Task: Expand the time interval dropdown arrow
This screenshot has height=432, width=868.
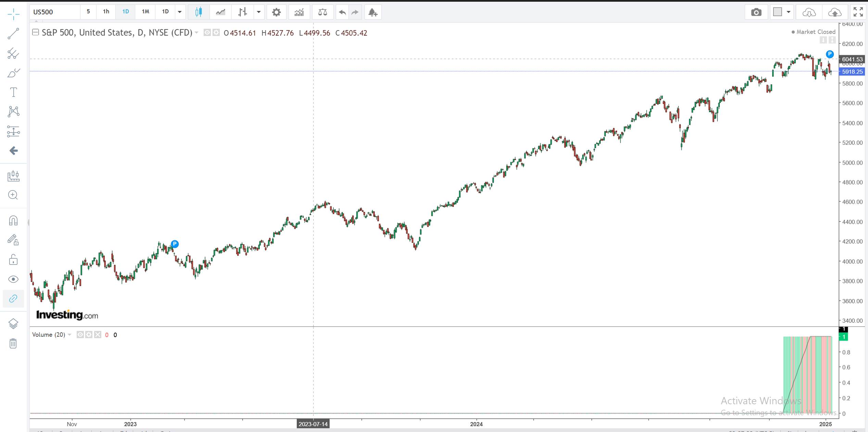Action: point(180,12)
